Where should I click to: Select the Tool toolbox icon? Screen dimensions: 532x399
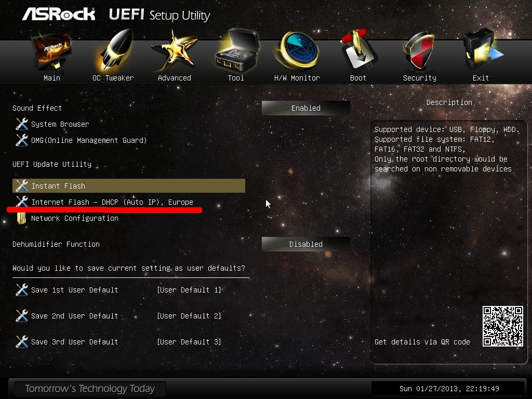[x=237, y=51]
